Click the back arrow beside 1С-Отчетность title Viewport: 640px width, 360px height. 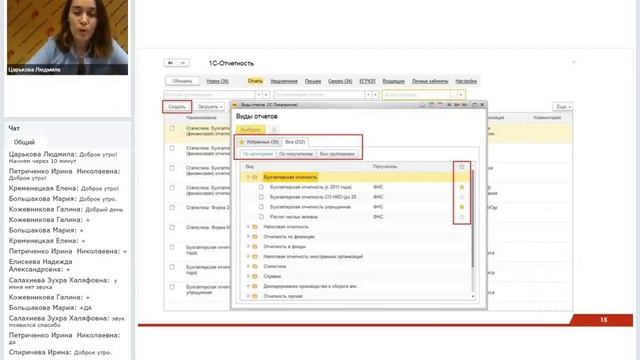tap(170, 63)
